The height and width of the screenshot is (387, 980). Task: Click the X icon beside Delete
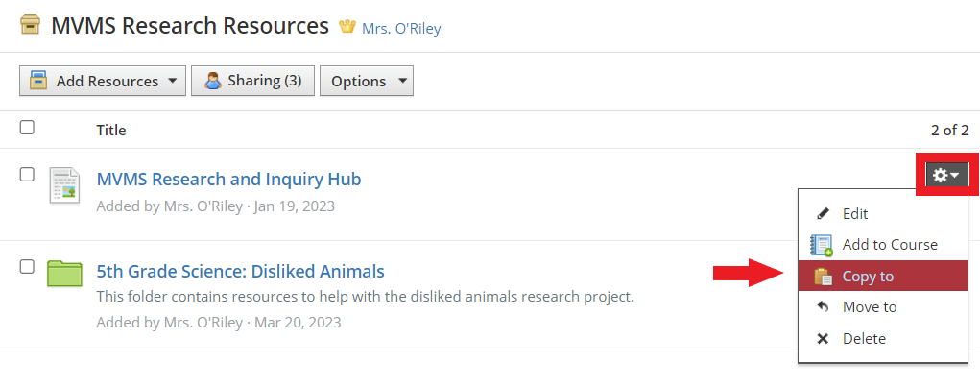point(824,339)
